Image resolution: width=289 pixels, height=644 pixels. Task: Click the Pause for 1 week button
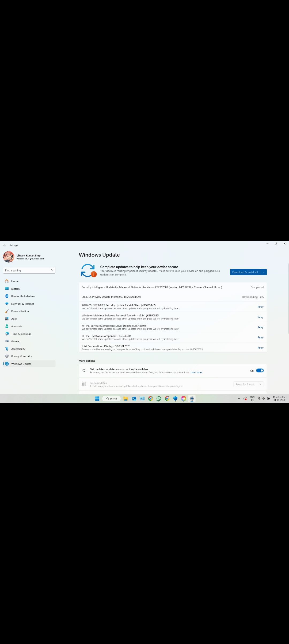(245, 384)
